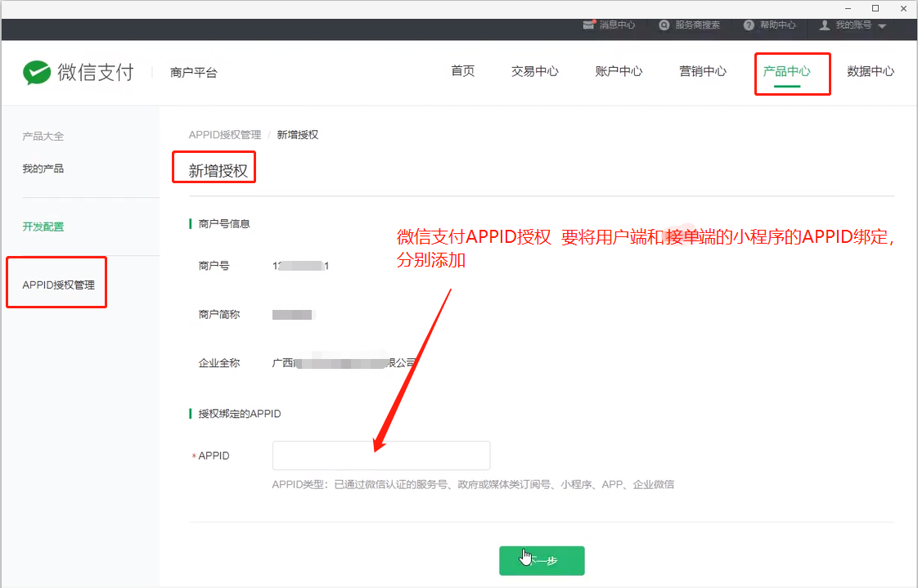Viewport: 918px width, 588px height.
Task: Switch to 交易中心 tab
Action: click(534, 71)
